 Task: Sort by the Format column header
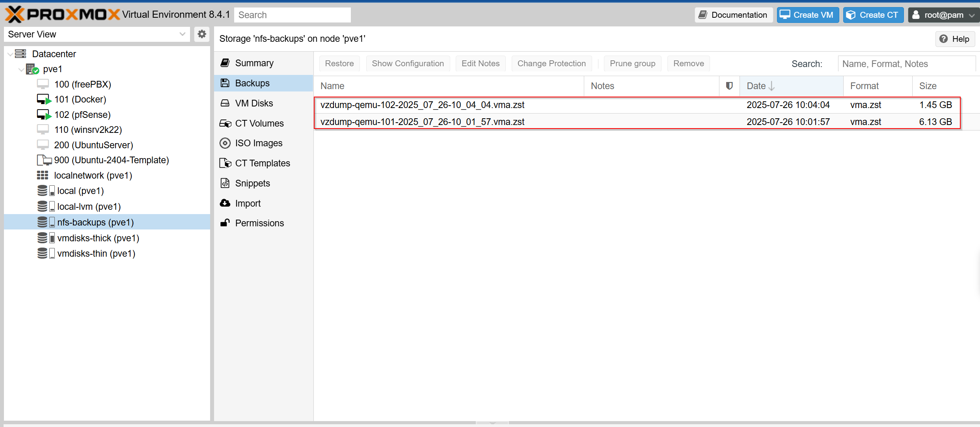click(878, 86)
